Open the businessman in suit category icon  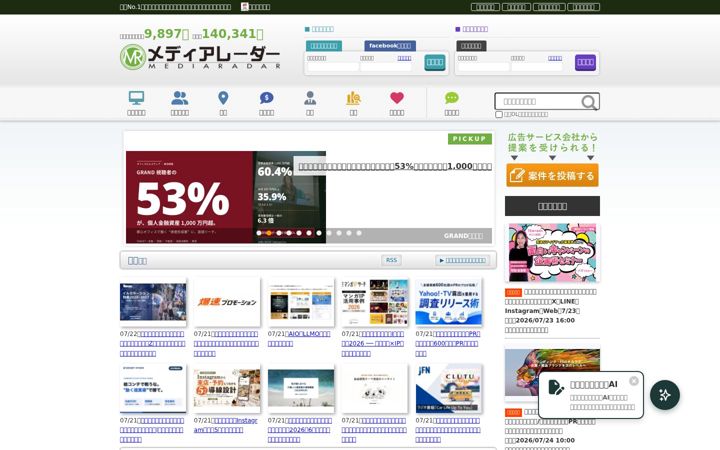click(310, 98)
